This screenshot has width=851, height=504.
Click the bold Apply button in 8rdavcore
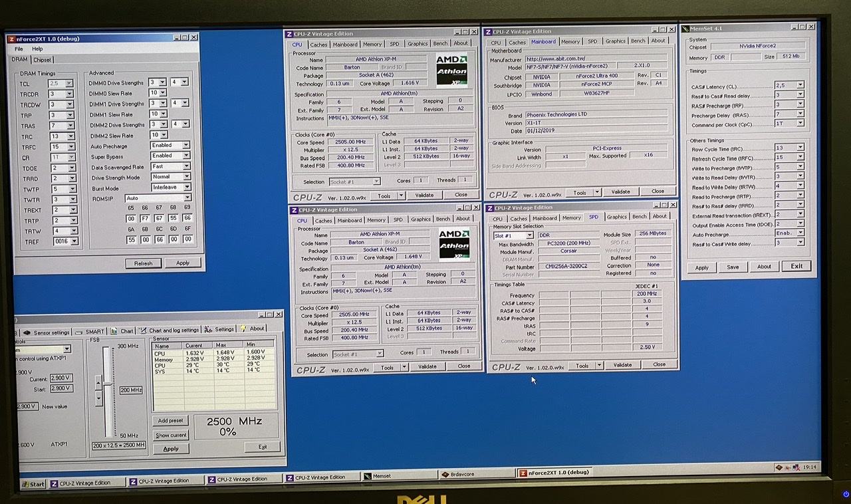coord(171,449)
